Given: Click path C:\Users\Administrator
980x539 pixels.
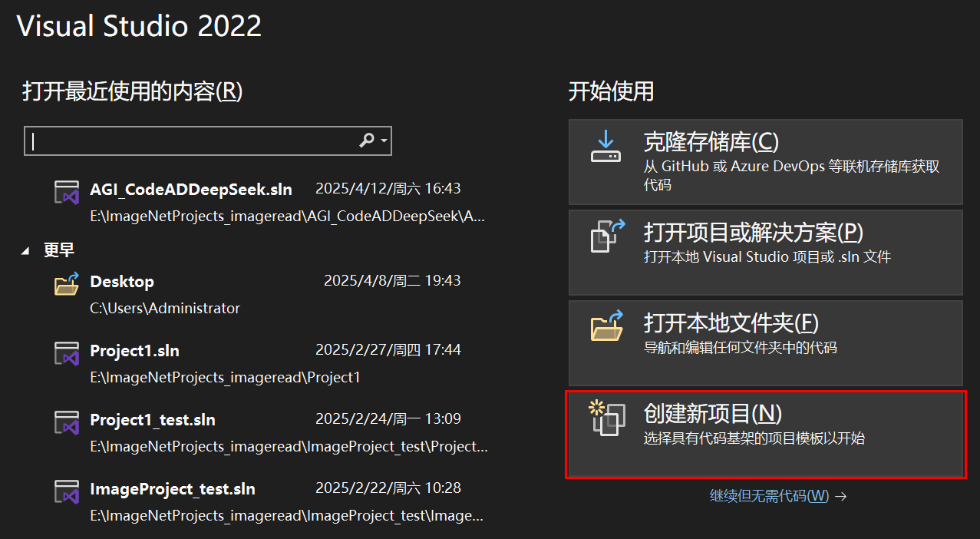Looking at the screenshot, I should [x=165, y=308].
